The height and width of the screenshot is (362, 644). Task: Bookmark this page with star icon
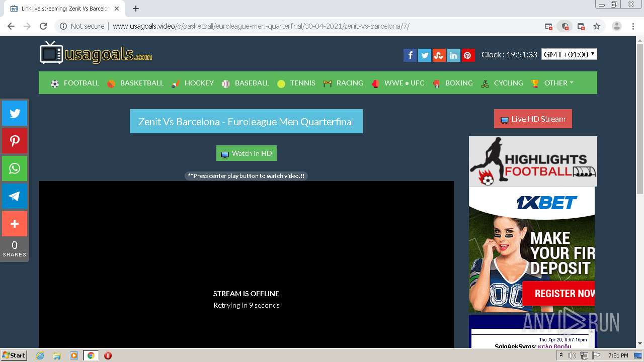point(597,26)
